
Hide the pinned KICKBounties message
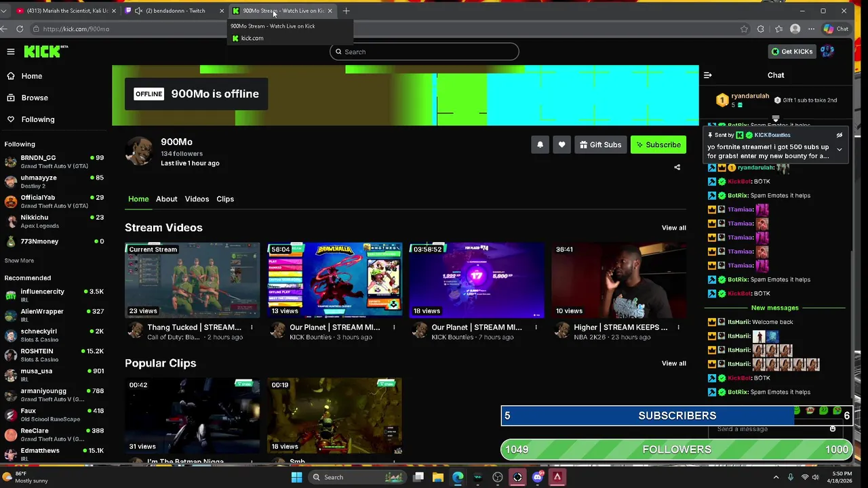click(840, 135)
